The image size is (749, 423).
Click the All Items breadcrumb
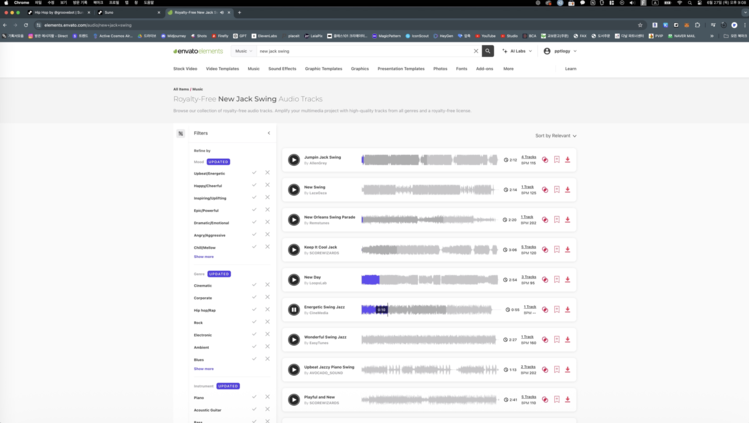click(x=181, y=89)
